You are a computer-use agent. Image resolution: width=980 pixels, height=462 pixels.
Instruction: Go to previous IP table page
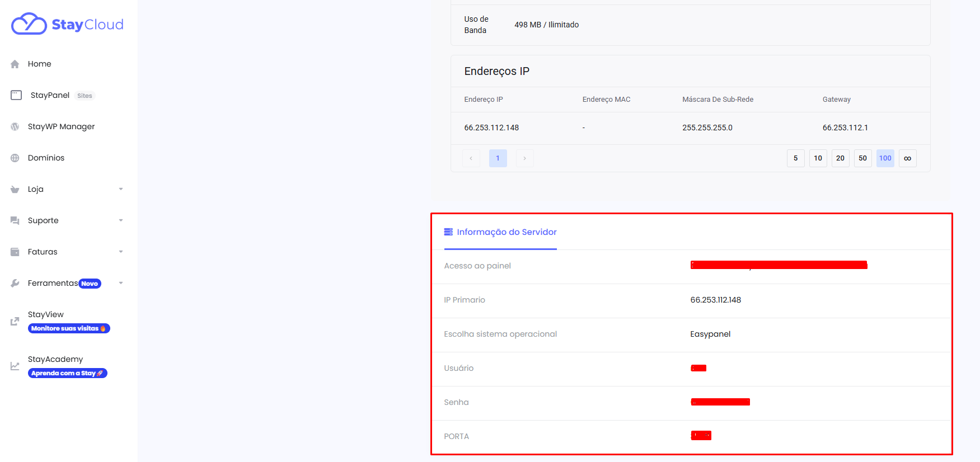point(471,158)
